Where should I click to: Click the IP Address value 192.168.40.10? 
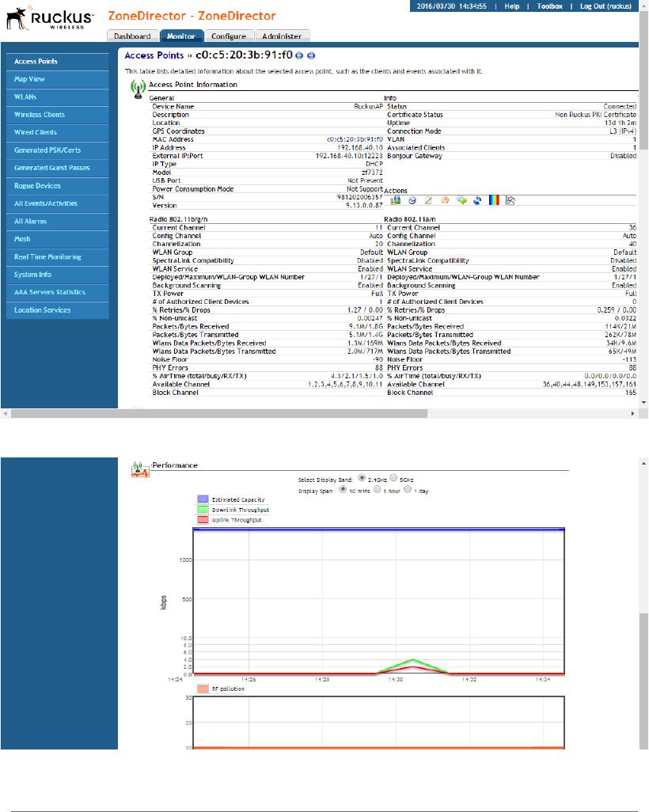360,147
